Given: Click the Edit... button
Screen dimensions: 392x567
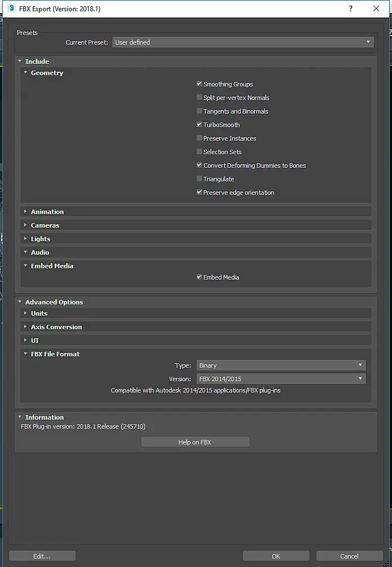Looking at the screenshot, I should pos(42,556).
